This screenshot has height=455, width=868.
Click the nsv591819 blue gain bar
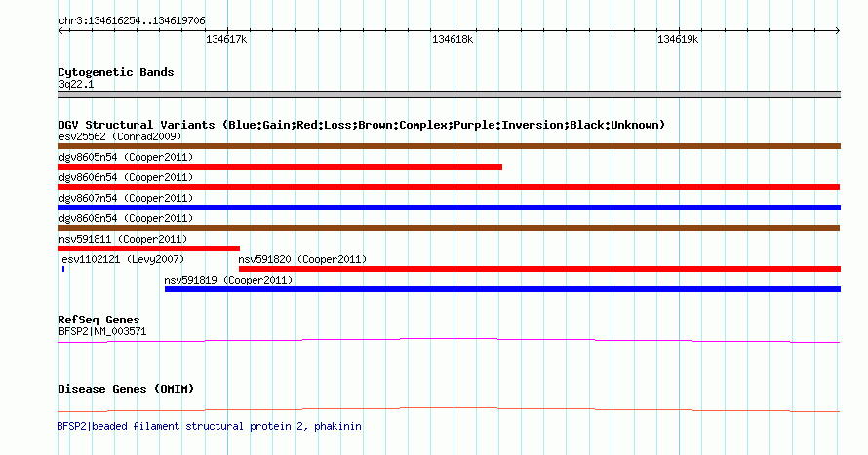(502, 289)
